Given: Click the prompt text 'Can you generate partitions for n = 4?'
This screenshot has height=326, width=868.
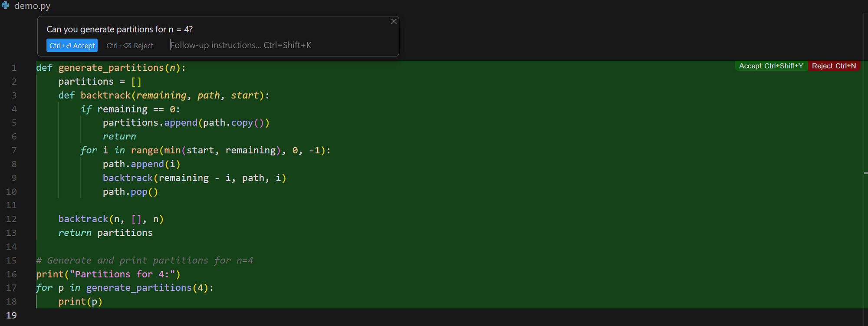Looking at the screenshot, I should 119,29.
